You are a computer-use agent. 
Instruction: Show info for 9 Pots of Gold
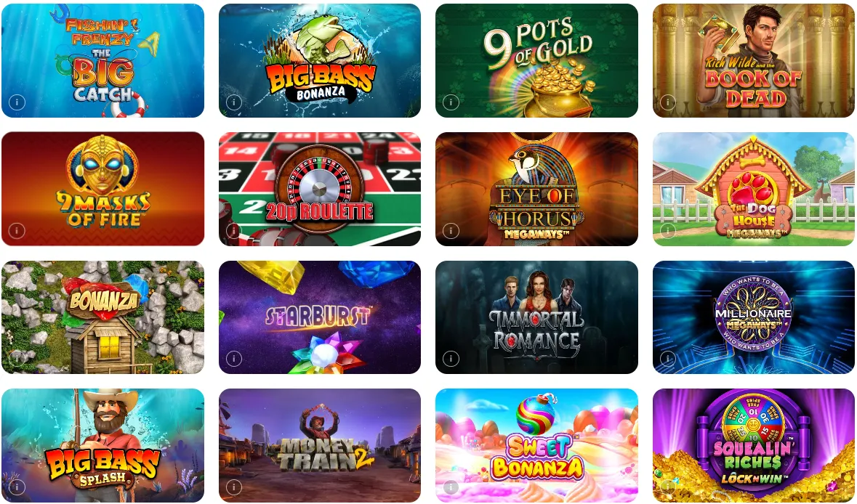[451, 102]
